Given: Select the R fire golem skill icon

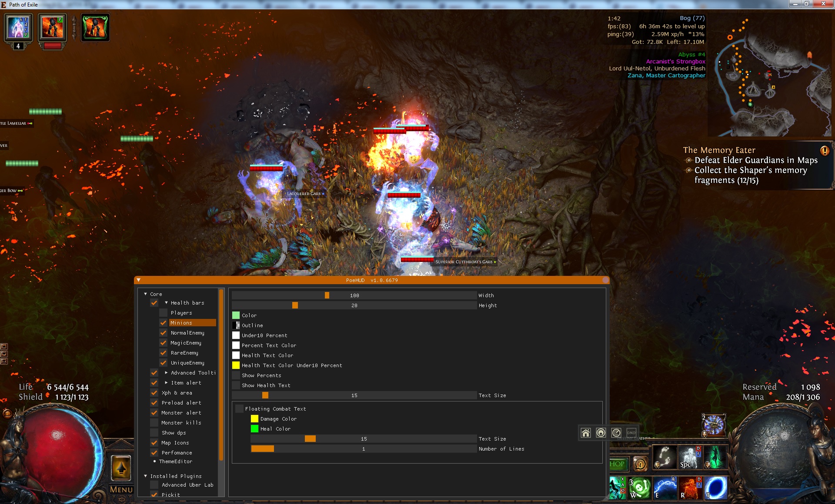Looking at the screenshot, I should point(690,487).
